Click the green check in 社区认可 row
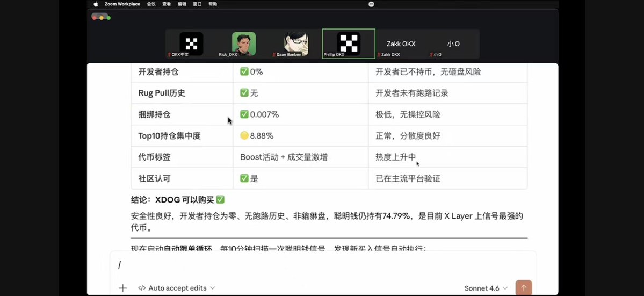The width and height of the screenshot is (644, 296). point(244,178)
